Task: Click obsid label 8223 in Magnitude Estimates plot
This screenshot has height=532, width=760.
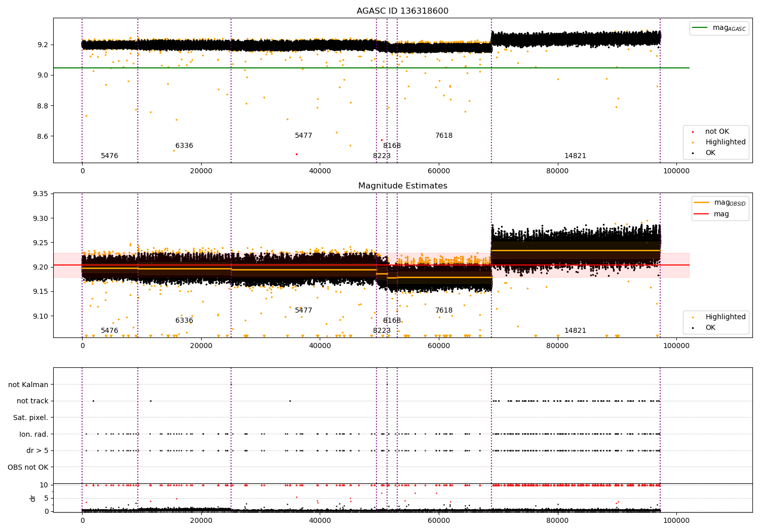Action: tap(382, 331)
